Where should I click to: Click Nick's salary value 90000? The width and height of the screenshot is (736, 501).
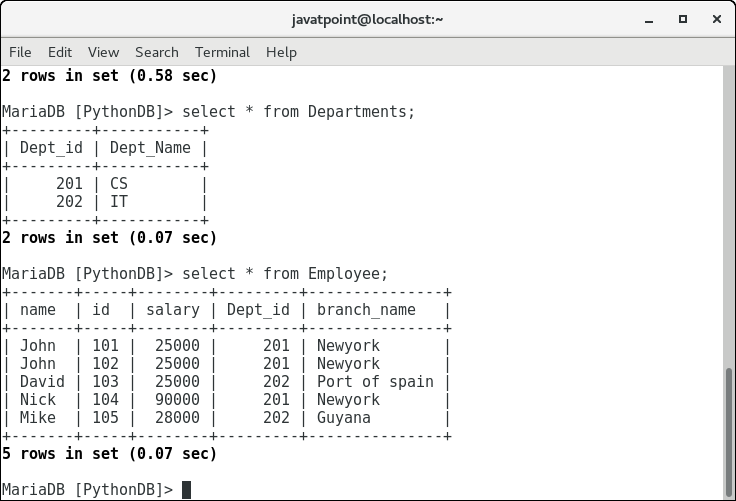tap(172, 399)
